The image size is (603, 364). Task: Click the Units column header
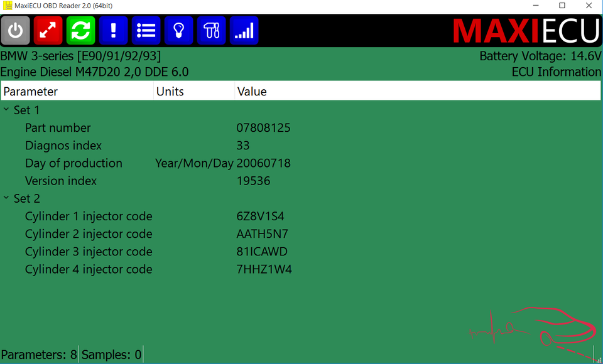coord(194,91)
